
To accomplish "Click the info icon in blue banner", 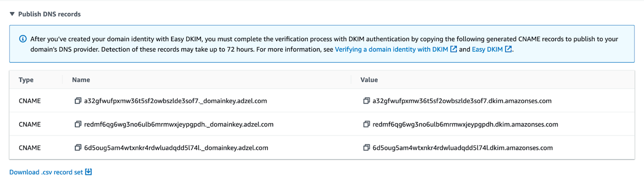I will tap(23, 39).
